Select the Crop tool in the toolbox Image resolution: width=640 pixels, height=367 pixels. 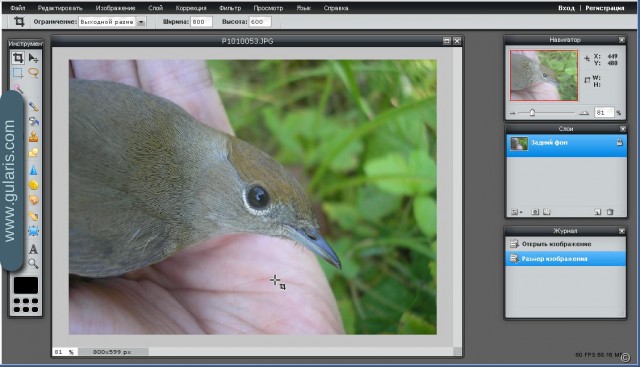pyautogui.click(x=18, y=58)
